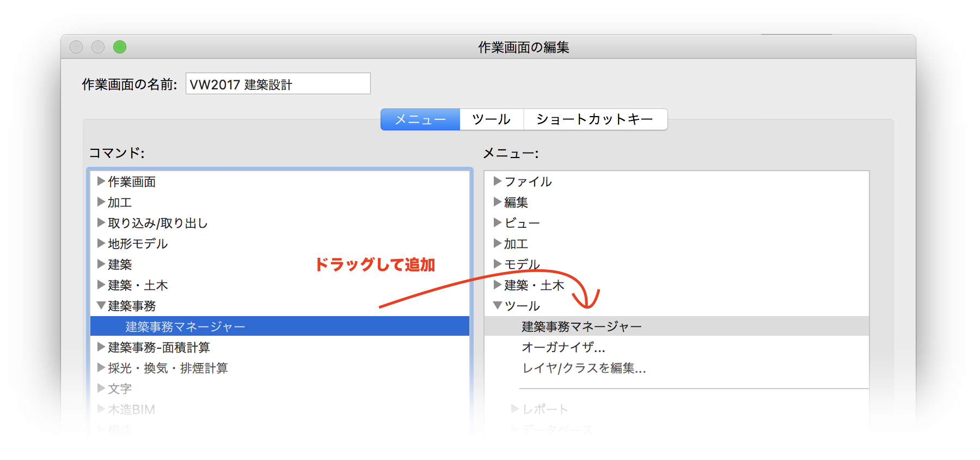The height and width of the screenshot is (460, 980).
Task: Expand 作業画面 in the command list
Action: coord(101,181)
